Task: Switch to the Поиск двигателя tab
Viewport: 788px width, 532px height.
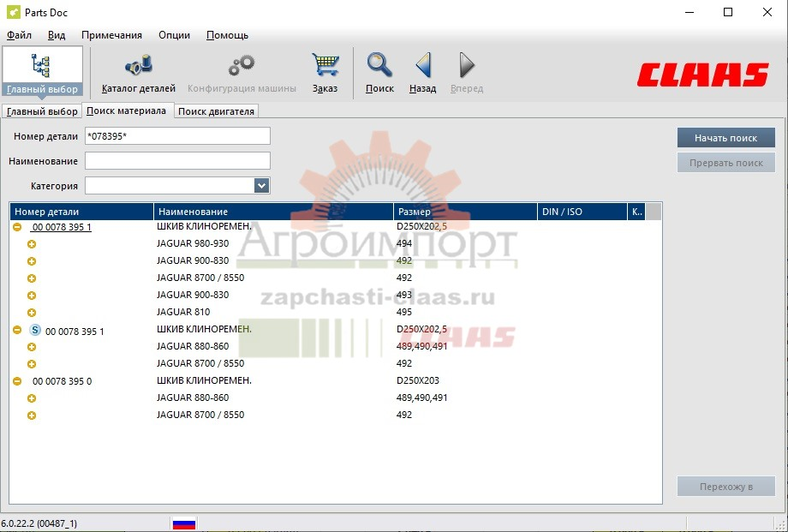Action: [x=216, y=111]
